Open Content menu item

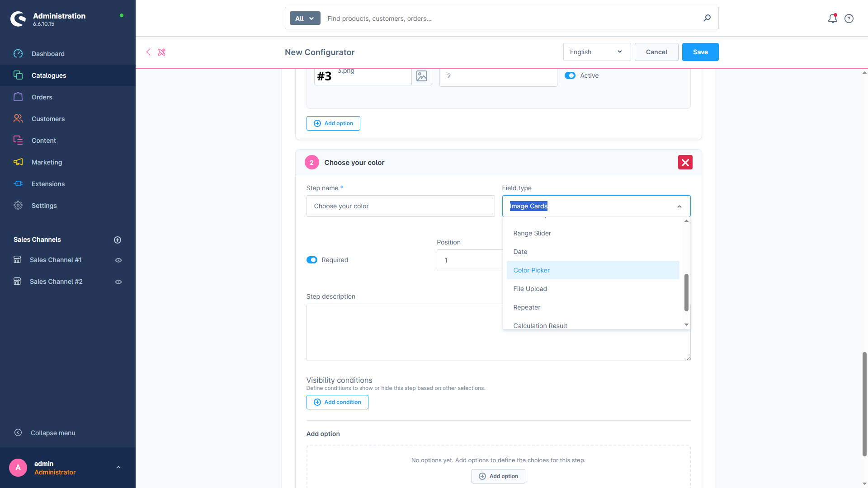coord(68,141)
